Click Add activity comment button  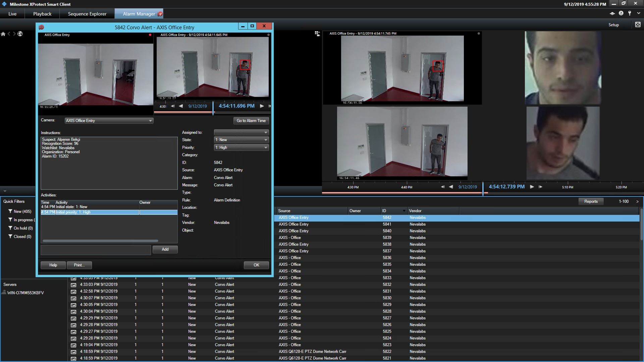165,249
